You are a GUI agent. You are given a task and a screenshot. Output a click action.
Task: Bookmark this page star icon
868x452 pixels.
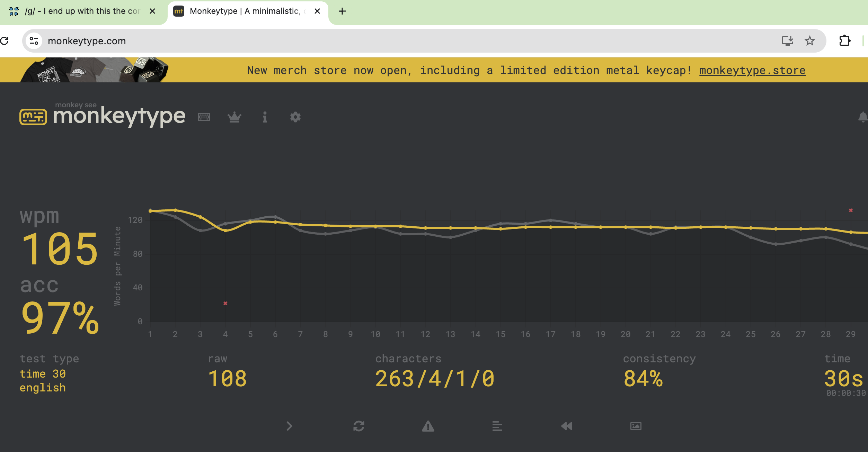pyautogui.click(x=810, y=41)
